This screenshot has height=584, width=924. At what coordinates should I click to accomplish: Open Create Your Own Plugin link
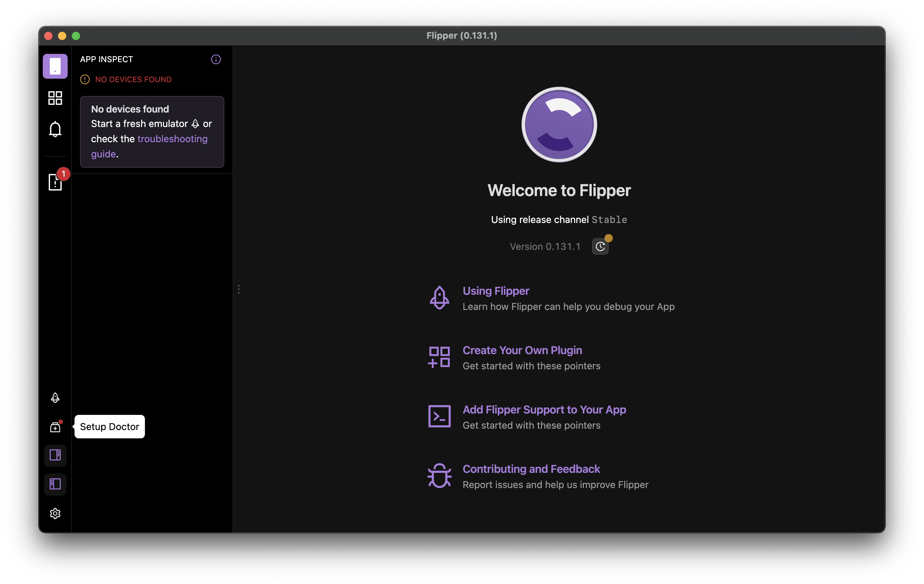pyautogui.click(x=522, y=350)
